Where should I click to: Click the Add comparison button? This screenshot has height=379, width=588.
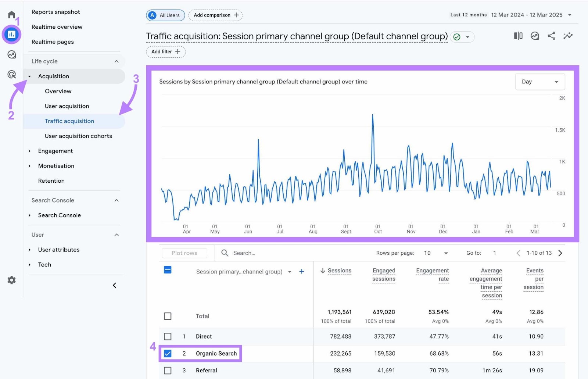215,15
